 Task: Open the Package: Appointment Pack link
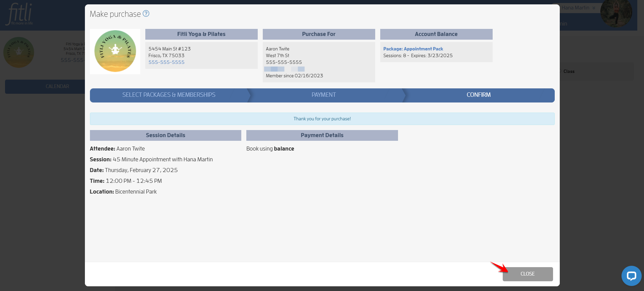pos(413,49)
